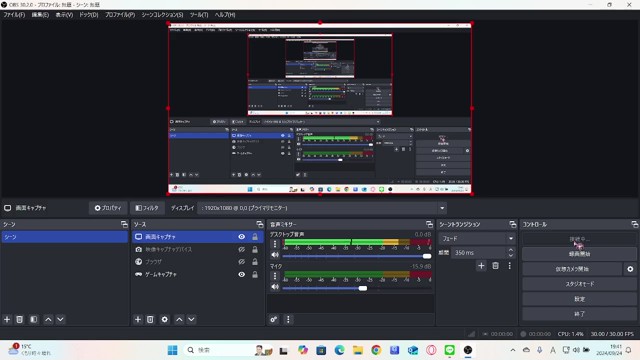
Task: Click the プロパティ button
Action: pos(108,208)
